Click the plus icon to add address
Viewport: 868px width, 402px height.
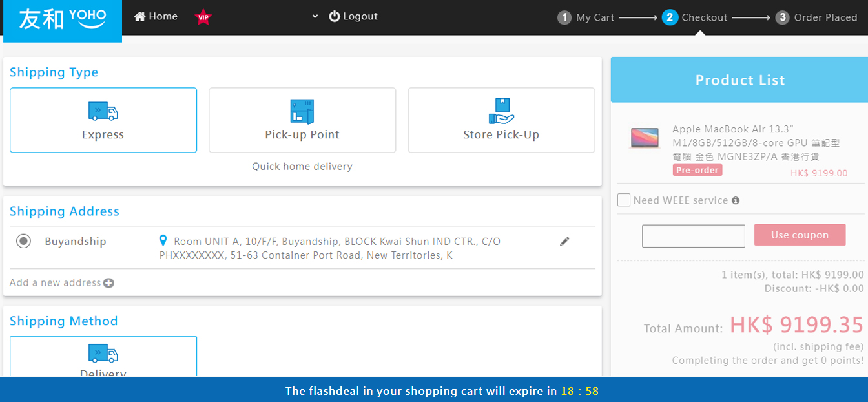point(108,283)
